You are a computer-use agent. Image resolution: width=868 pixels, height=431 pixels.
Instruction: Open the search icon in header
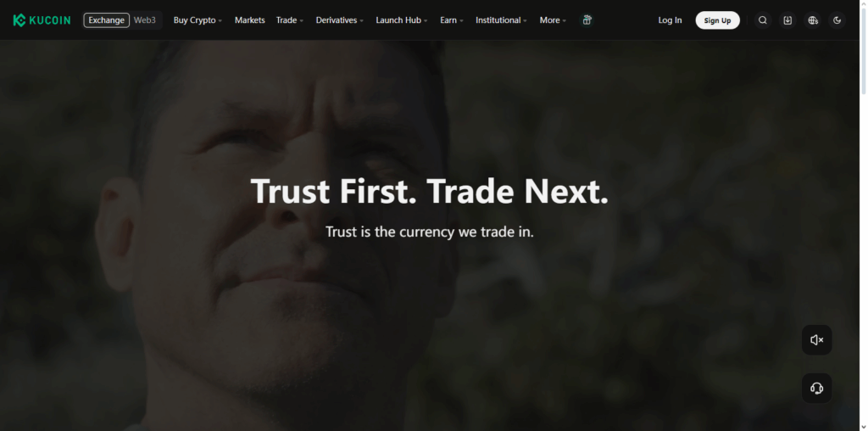[x=763, y=20]
